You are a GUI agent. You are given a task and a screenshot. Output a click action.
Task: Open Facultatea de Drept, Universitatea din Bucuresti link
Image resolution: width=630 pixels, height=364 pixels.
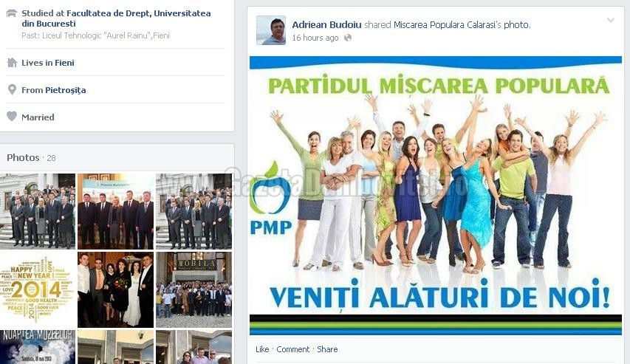point(116,18)
